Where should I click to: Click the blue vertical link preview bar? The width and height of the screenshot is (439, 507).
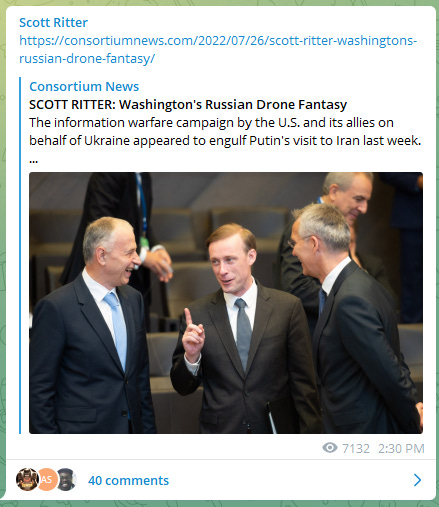20,255
